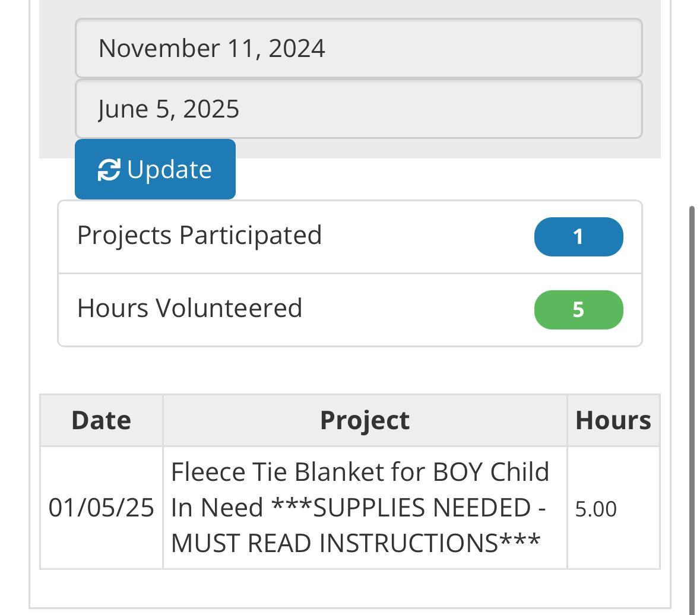Click the Update button text label
700x615 pixels.
pyautogui.click(x=169, y=170)
